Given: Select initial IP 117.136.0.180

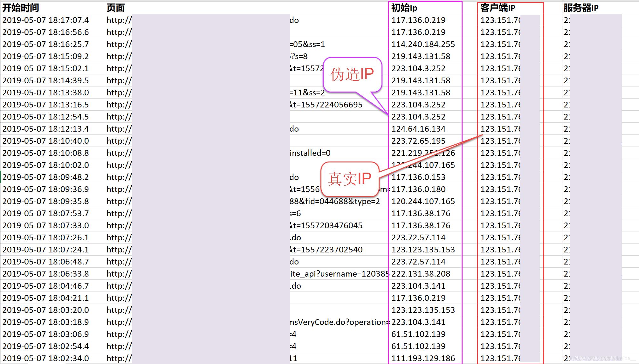Looking at the screenshot, I should point(418,189).
